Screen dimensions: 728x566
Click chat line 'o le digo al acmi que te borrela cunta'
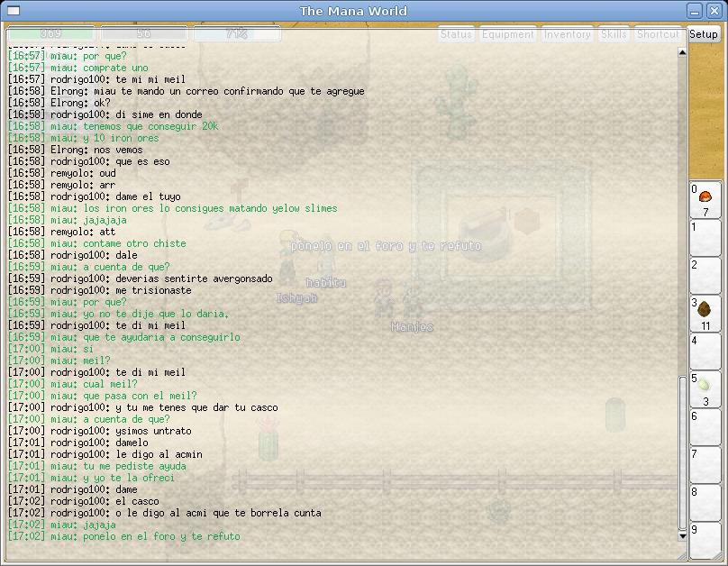pyautogui.click(x=164, y=513)
